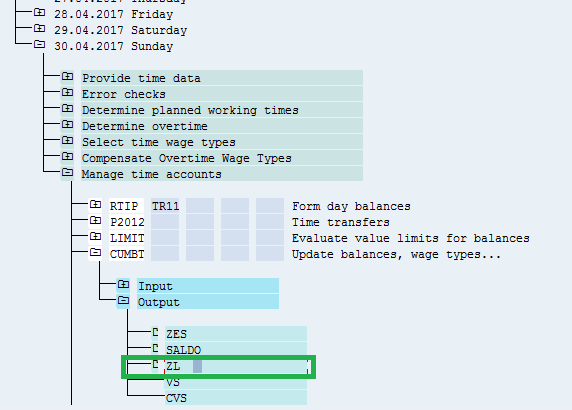The width and height of the screenshot is (572, 410).
Task: Expand Determine planned working times folder
Action: [67, 109]
